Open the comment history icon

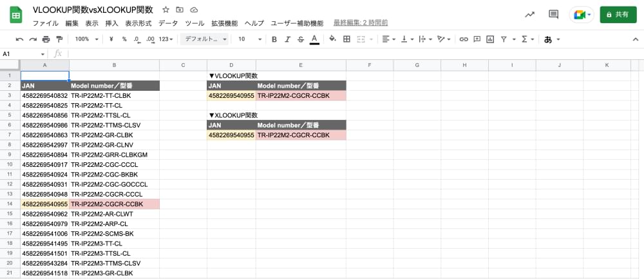(553, 14)
